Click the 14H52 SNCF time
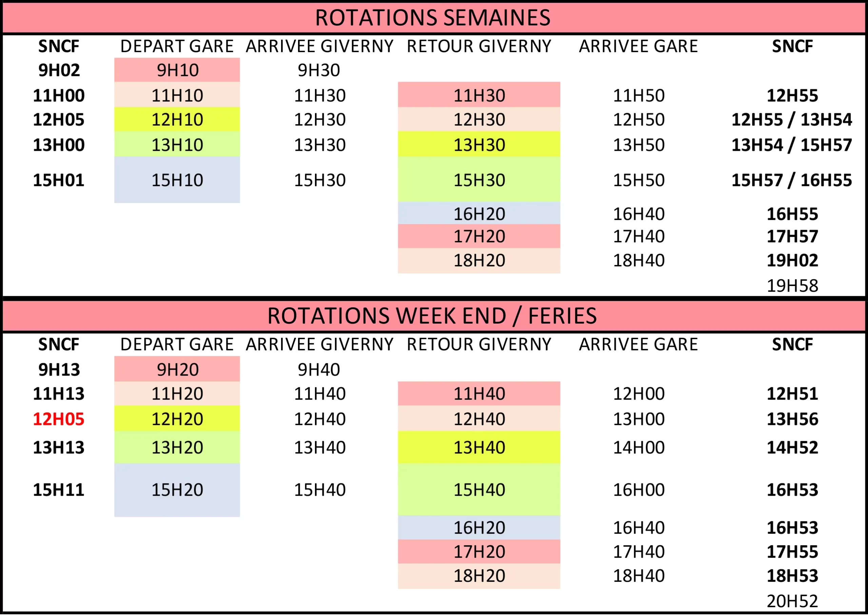Image resolution: width=868 pixels, height=616 pixels. point(792,448)
